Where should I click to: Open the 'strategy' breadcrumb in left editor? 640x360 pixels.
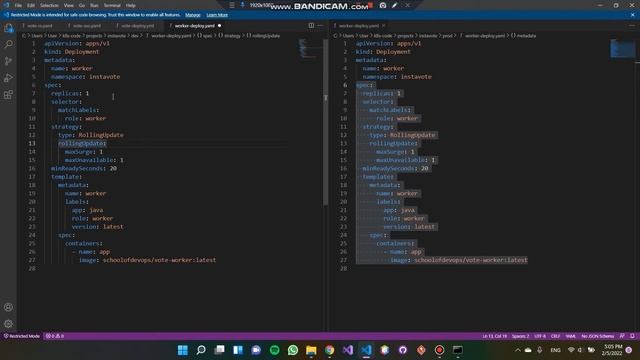(x=229, y=36)
